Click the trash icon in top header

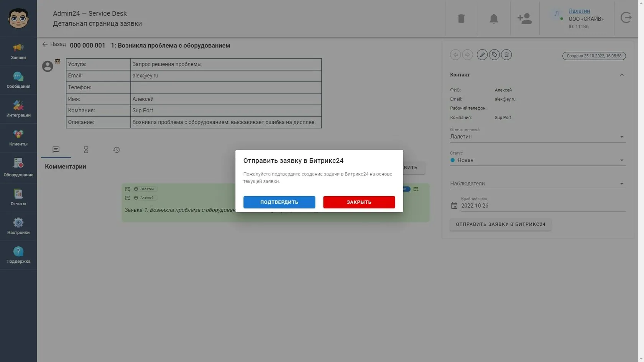coord(461,18)
